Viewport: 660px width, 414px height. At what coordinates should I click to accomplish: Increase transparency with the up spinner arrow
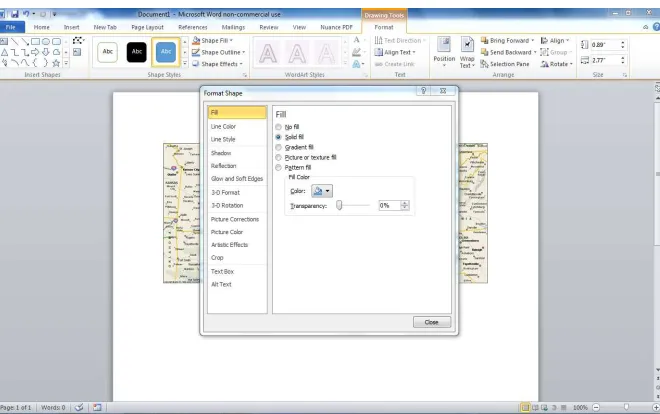pyautogui.click(x=405, y=203)
